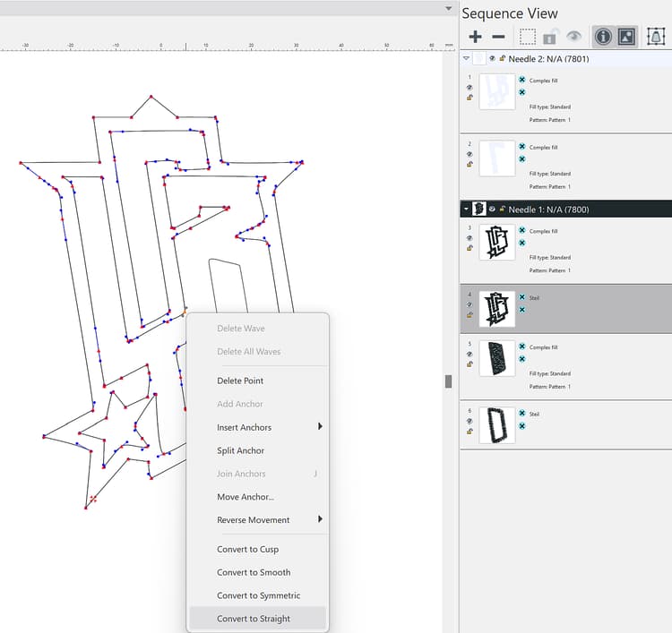Viewport: 672px width, 633px height.
Task: Click the dashed selection rectangle icon
Action: [x=528, y=37]
